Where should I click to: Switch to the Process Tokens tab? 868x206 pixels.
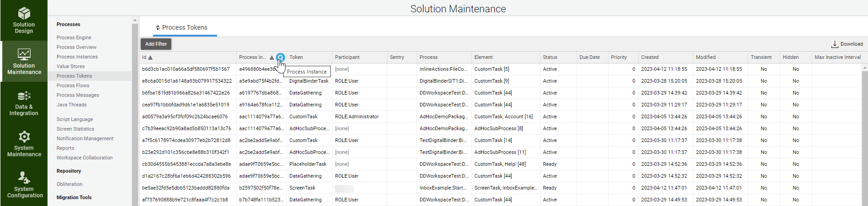point(185,28)
